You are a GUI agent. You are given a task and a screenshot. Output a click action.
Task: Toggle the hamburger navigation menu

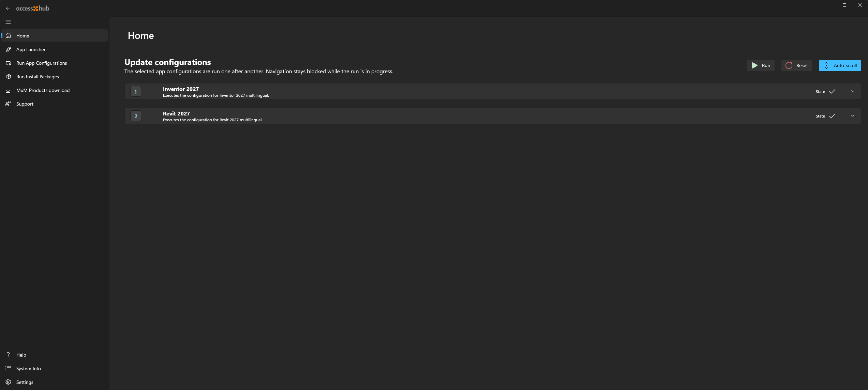(8, 22)
